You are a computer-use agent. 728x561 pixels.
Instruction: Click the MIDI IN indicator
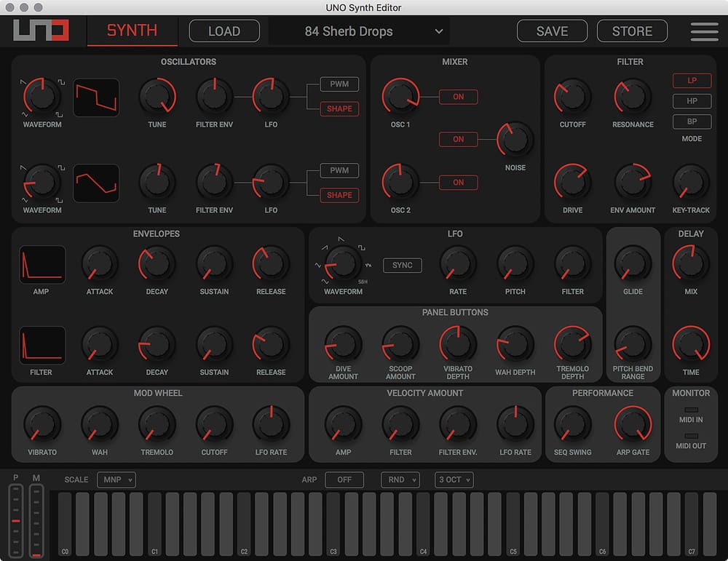coord(691,410)
